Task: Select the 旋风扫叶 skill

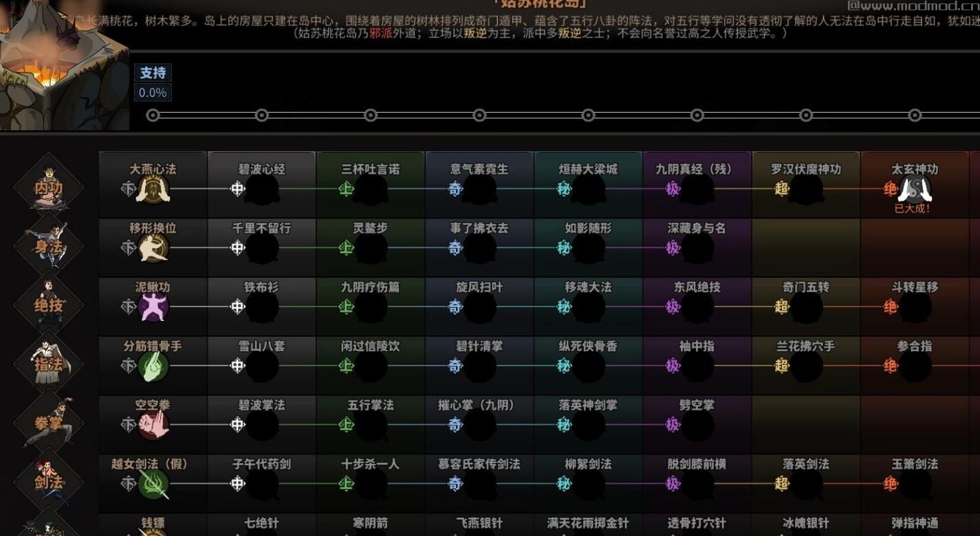Action: [x=479, y=306]
